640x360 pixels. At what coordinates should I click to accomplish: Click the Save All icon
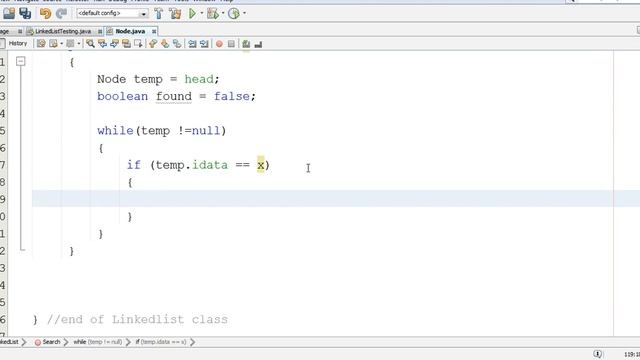(x=25, y=13)
